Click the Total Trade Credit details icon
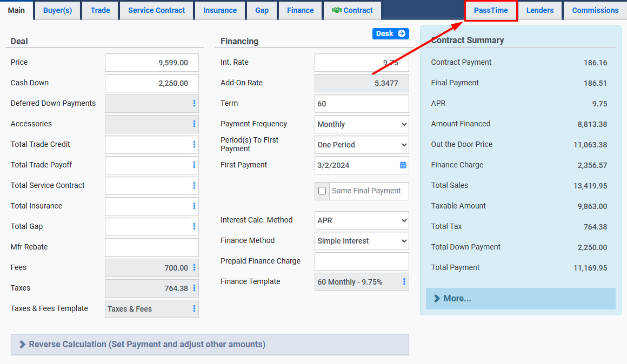This screenshot has width=627, height=364. pyautogui.click(x=194, y=145)
